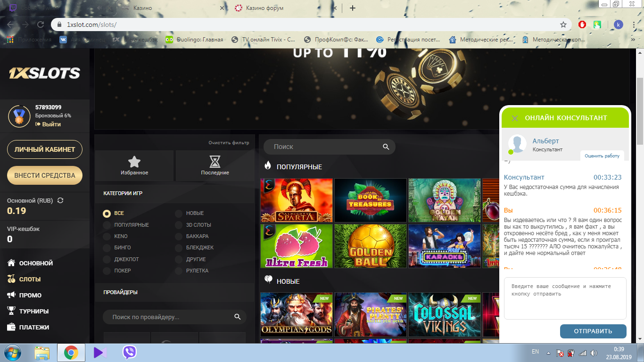Click the game search field
This screenshot has width=644, height=362.
tap(329, 147)
